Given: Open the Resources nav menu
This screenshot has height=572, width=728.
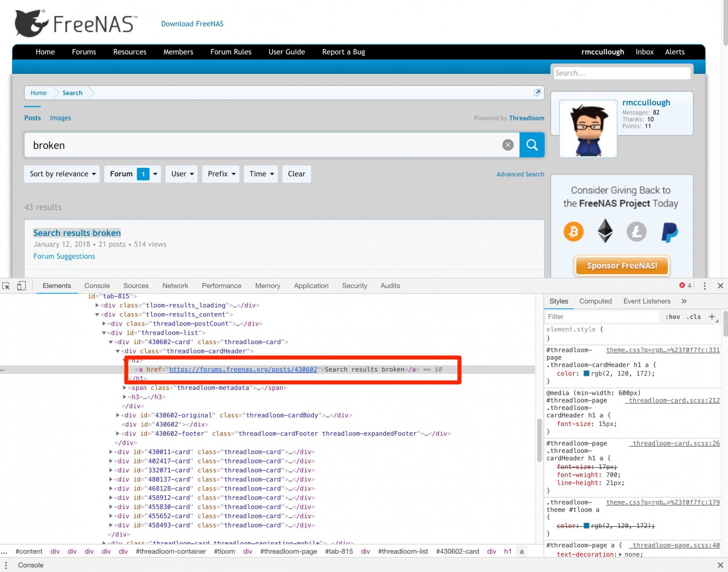Looking at the screenshot, I should pyautogui.click(x=130, y=52).
